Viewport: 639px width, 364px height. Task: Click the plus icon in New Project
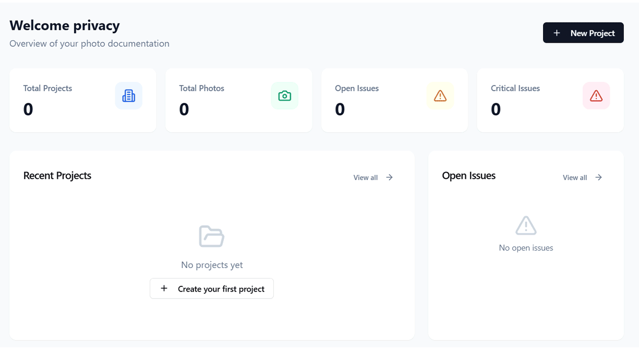click(557, 33)
